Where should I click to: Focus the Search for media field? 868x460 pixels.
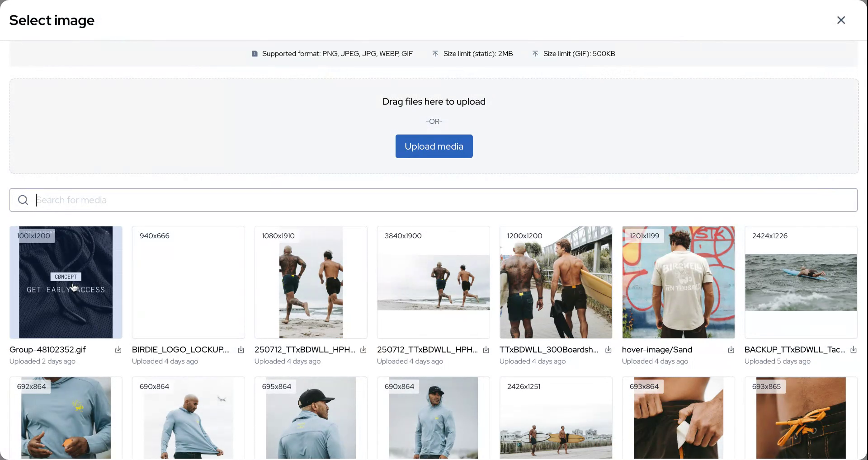click(434, 200)
